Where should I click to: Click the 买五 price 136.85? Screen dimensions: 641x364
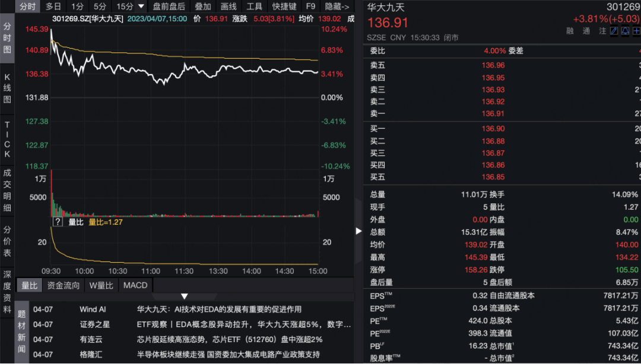click(493, 177)
